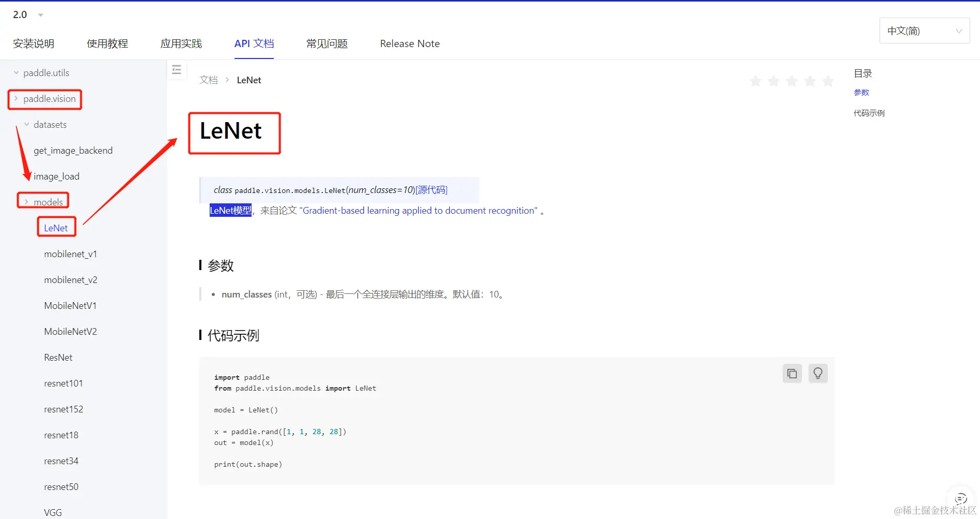Screen dimensions: 980x519
Task: Select ResNet in the sidebar
Action: click(x=58, y=357)
